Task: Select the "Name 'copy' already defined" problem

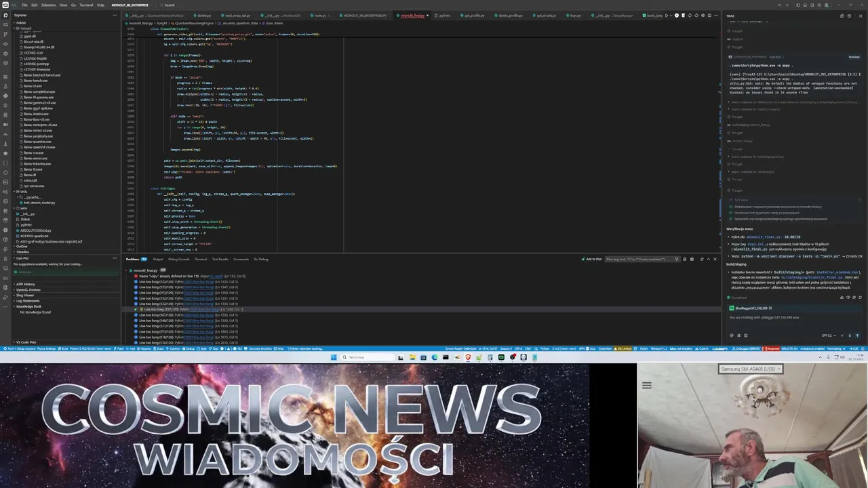Action: 190,276
